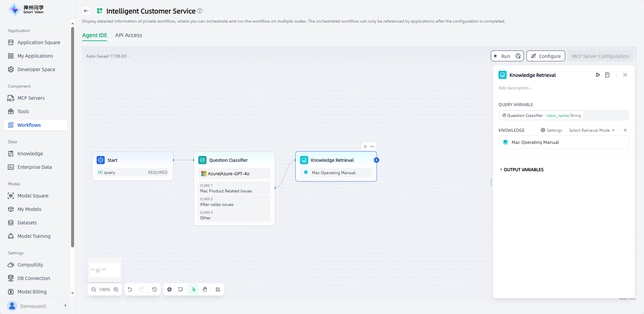Add a knowledge base with plus icon
Viewport: 644px width, 314px height.
[x=625, y=130]
